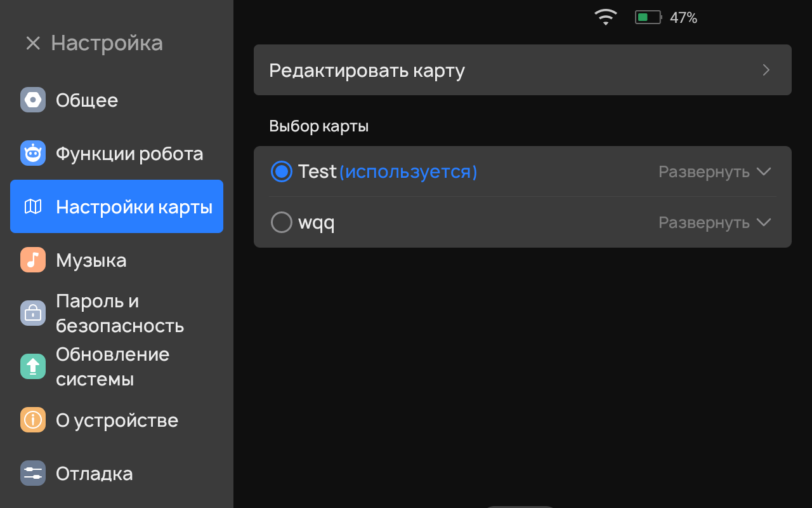Viewport: 812px width, 508px height.
Task: Open Обновление системы settings
Action: tap(113, 366)
